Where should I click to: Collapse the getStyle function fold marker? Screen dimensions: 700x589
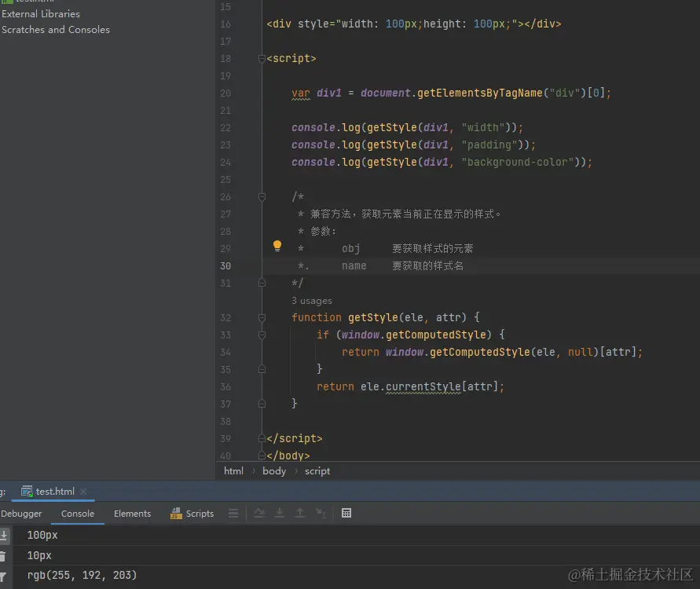point(262,318)
